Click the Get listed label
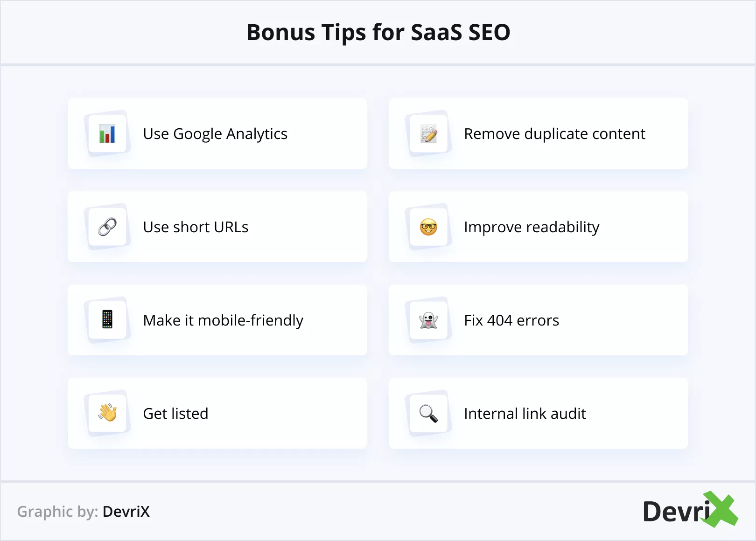Viewport: 756px width, 541px height. [175, 414]
